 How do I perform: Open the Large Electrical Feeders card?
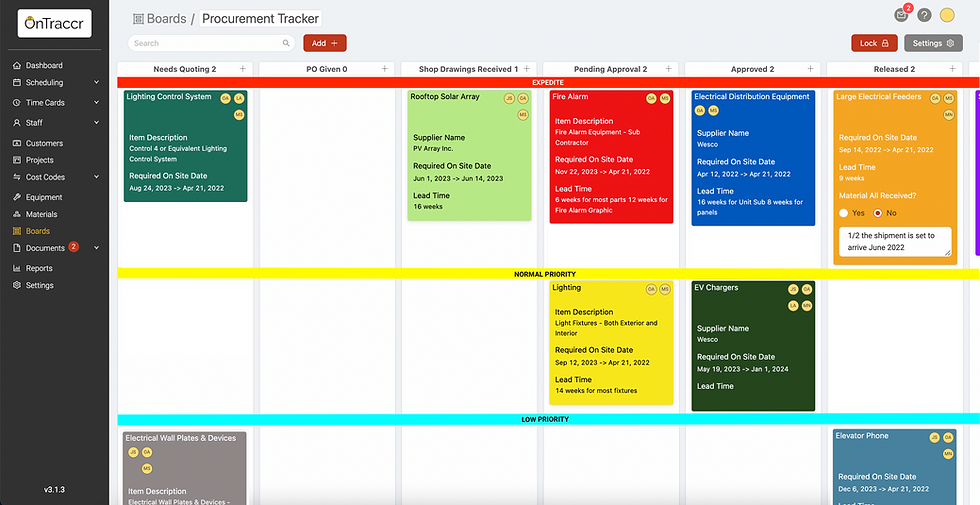(895, 178)
